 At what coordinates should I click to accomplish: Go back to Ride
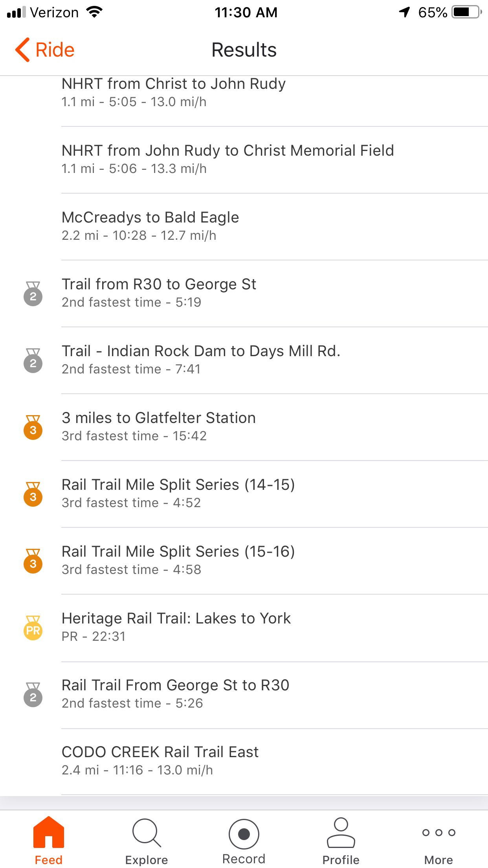click(55, 50)
